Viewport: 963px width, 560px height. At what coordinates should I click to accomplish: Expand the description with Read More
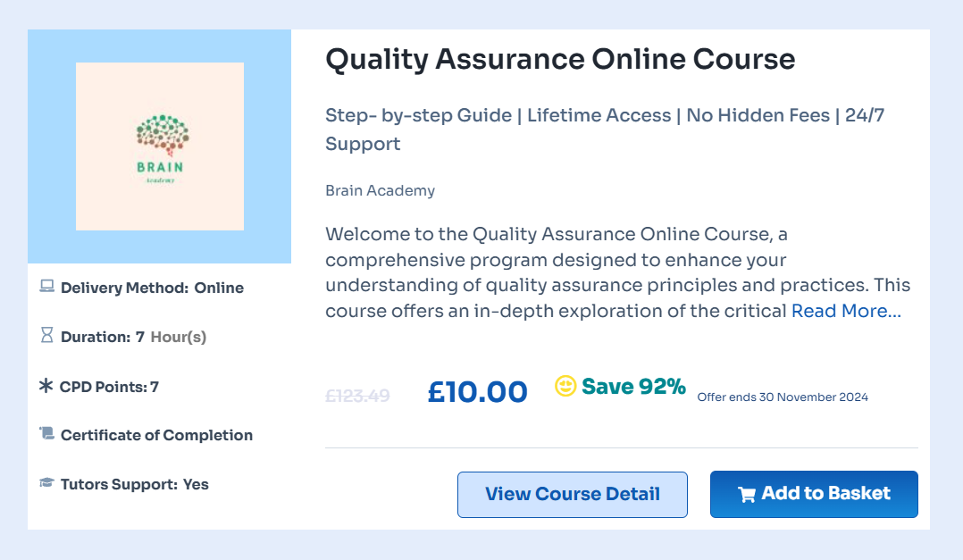coord(846,311)
